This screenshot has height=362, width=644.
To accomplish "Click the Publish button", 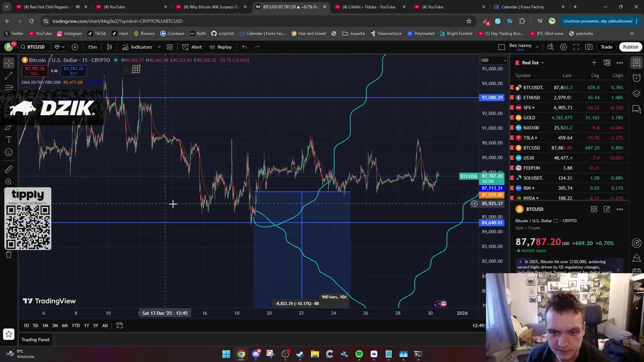I will point(630,47).
